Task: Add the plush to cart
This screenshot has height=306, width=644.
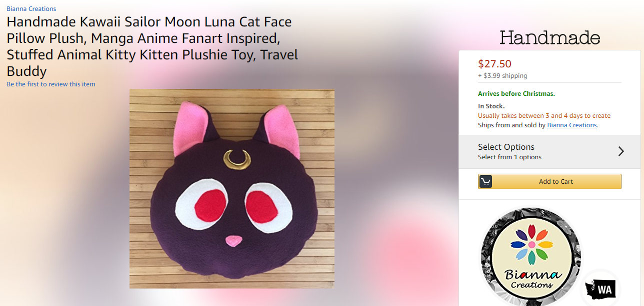Action: [549, 181]
